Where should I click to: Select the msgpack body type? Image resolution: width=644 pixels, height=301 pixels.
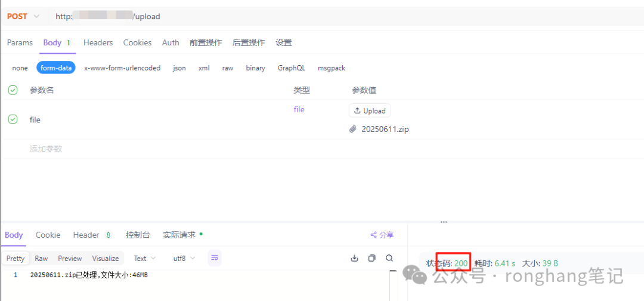pyautogui.click(x=332, y=68)
